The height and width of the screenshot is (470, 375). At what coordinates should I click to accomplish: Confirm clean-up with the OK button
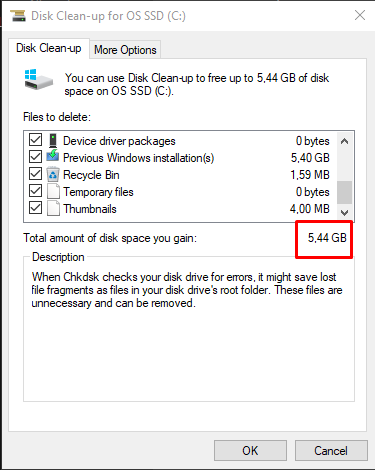[250, 451]
